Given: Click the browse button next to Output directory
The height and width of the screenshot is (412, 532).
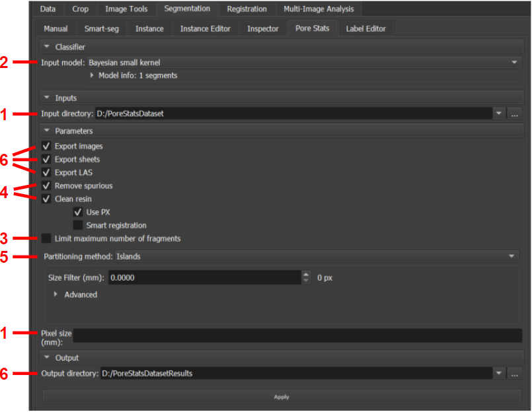Looking at the screenshot, I should click(515, 374).
